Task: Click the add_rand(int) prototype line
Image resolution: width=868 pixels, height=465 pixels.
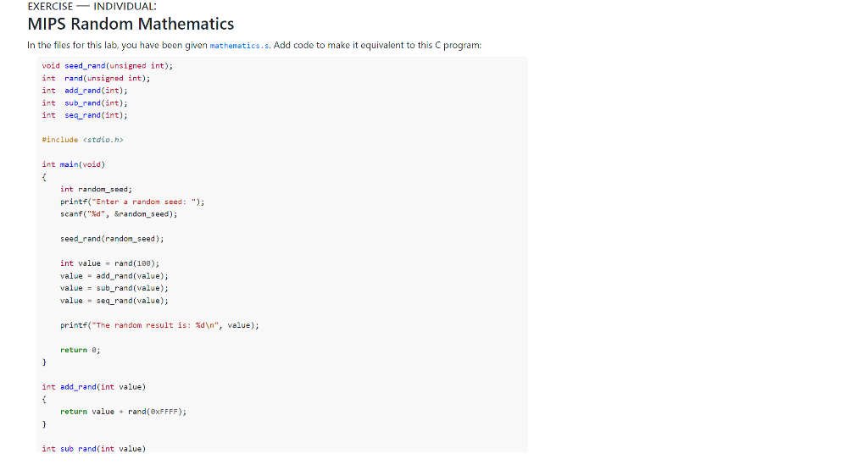Action: coord(85,91)
